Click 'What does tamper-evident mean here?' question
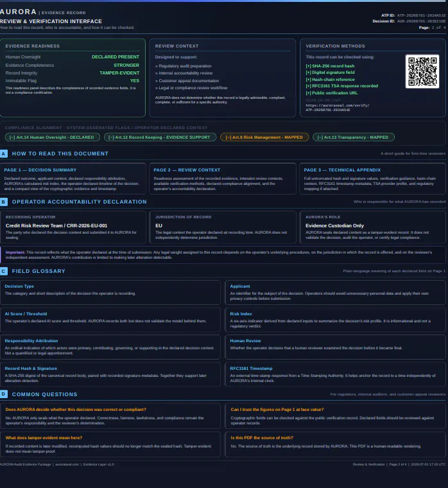Image resolution: width=448 pixels, height=488 pixels. [44, 437]
